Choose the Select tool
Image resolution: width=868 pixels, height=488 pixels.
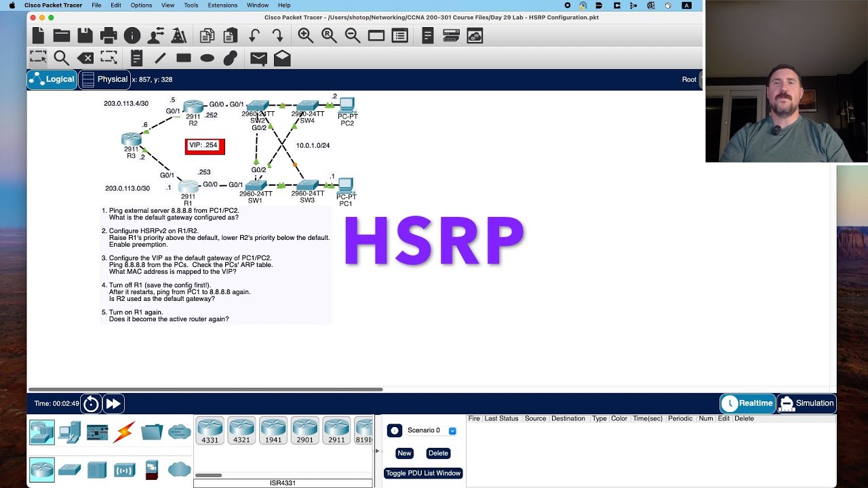(x=38, y=58)
